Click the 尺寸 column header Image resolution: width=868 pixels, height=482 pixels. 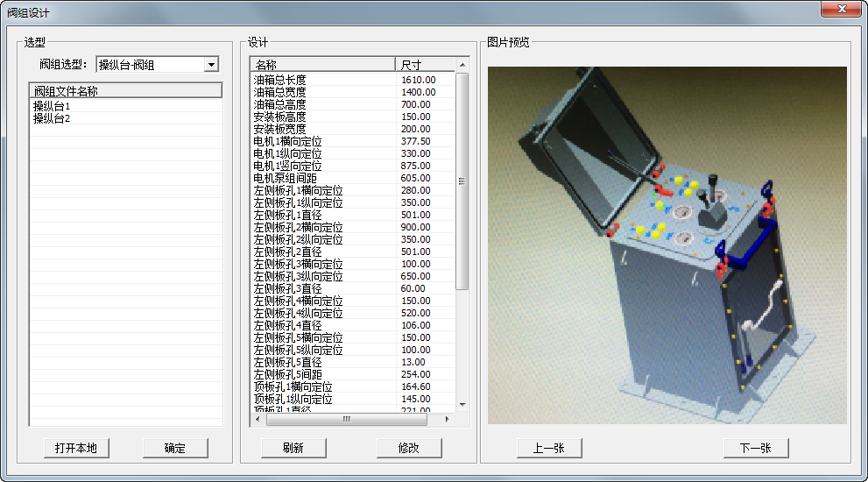click(x=425, y=64)
